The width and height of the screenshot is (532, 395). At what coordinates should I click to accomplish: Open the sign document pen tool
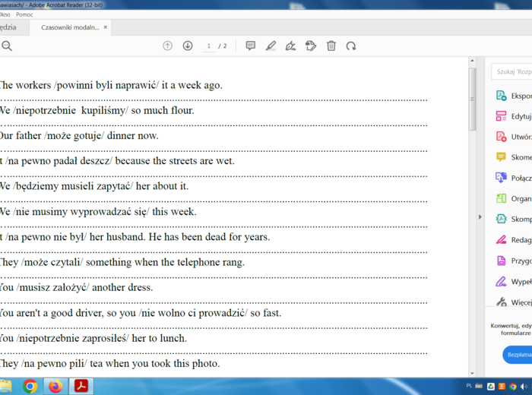tap(290, 46)
